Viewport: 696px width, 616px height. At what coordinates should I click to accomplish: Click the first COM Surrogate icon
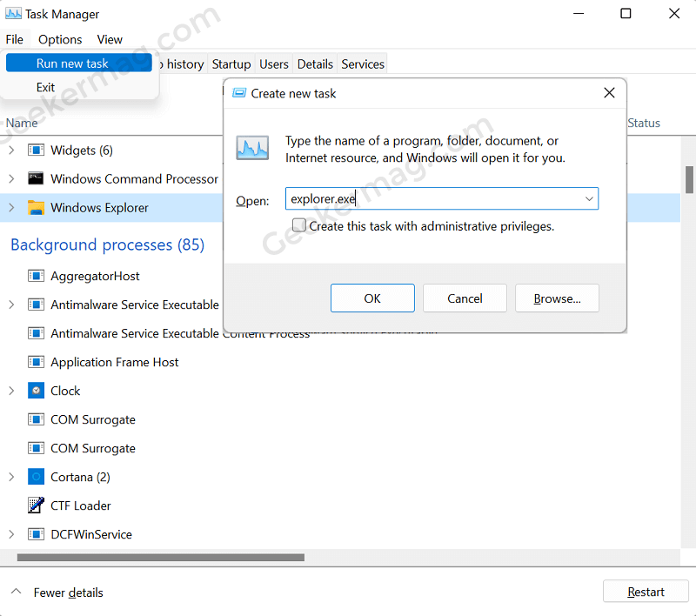[36, 419]
